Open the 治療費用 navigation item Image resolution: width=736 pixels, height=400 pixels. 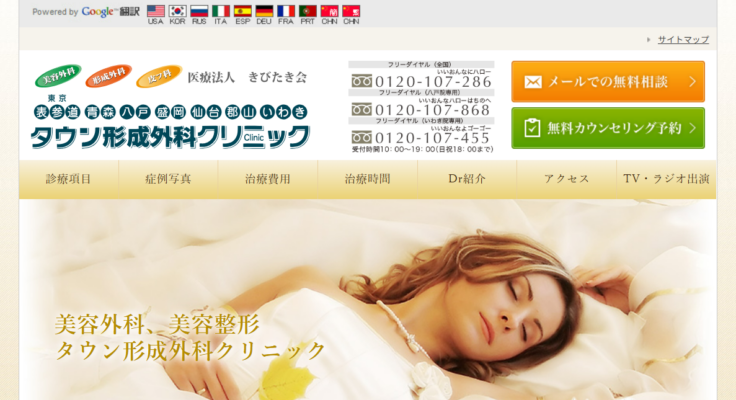click(268, 179)
